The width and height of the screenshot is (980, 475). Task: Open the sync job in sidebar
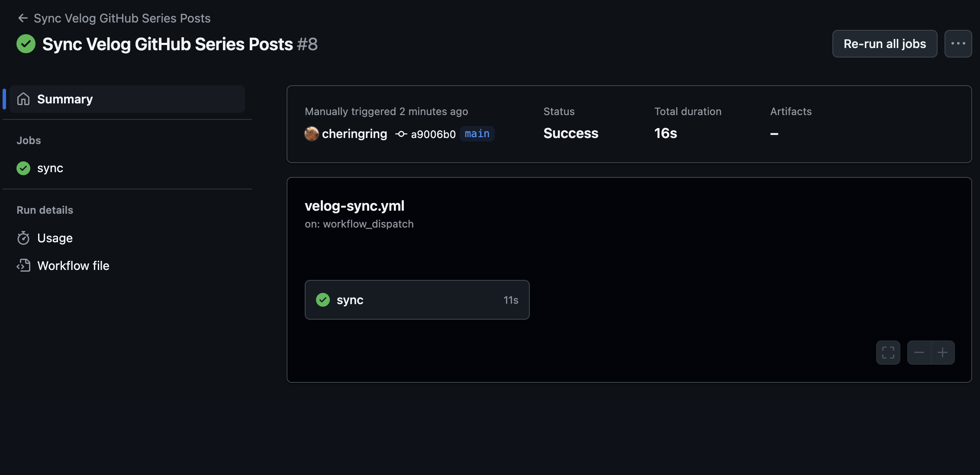click(x=50, y=168)
